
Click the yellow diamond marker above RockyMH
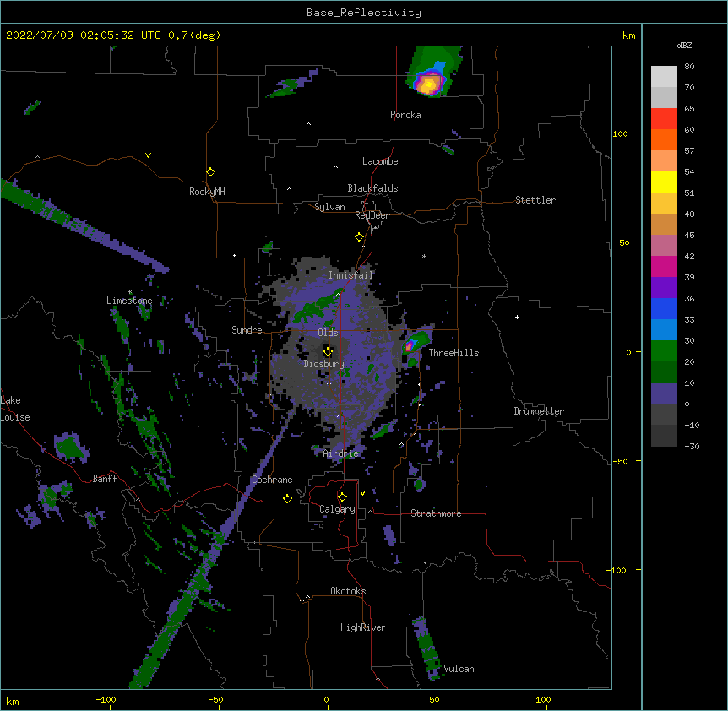(211, 172)
